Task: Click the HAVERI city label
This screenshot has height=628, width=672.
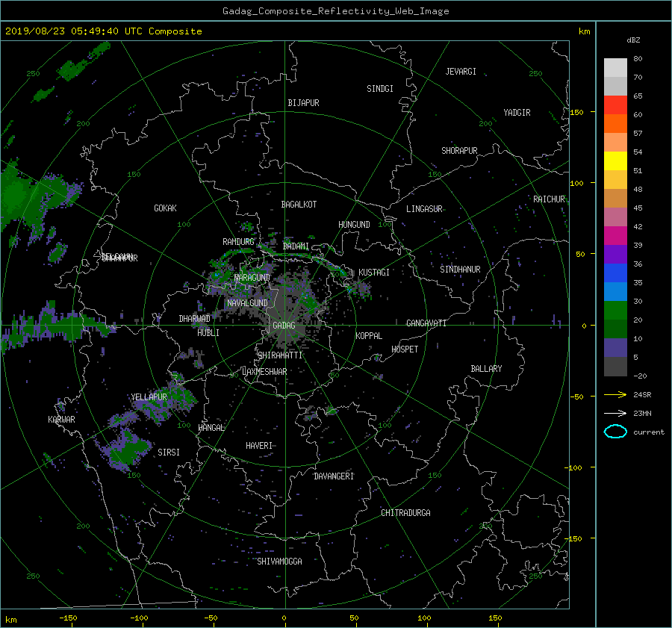Action: tap(259, 446)
